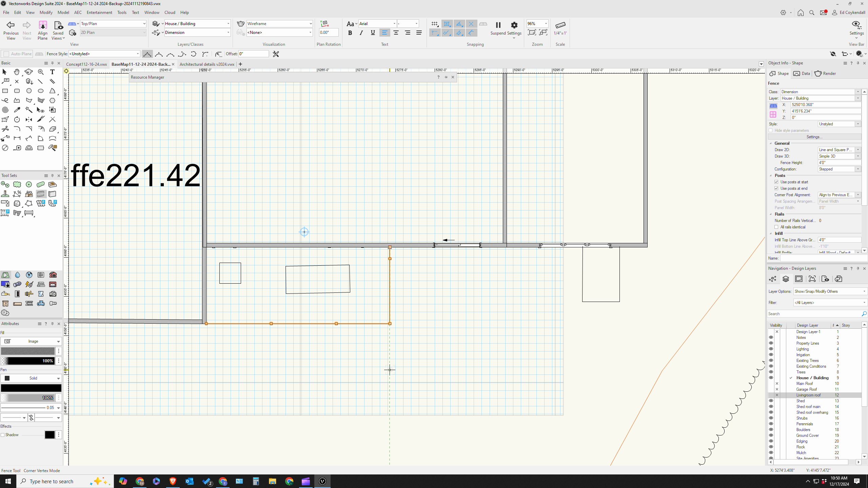Apply bold text formatting
868x488 pixels.
point(350,33)
